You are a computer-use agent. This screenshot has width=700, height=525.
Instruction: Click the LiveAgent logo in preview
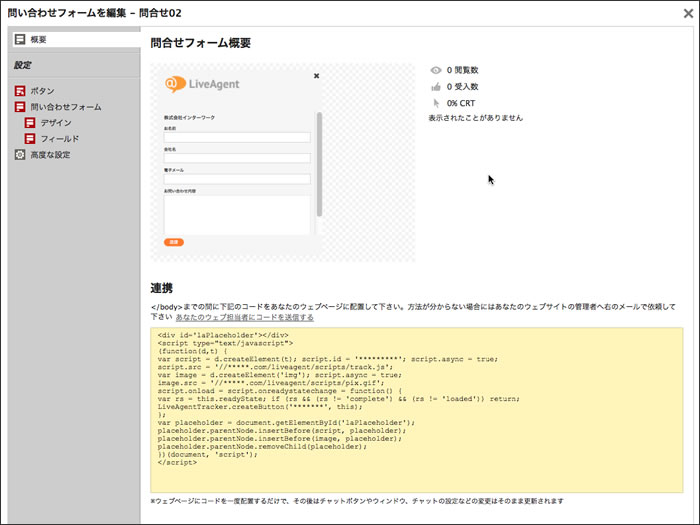tap(202, 84)
